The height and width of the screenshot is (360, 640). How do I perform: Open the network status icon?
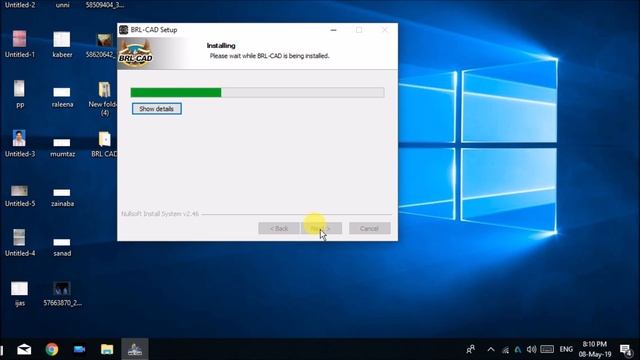pyautogui.click(x=505, y=350)
